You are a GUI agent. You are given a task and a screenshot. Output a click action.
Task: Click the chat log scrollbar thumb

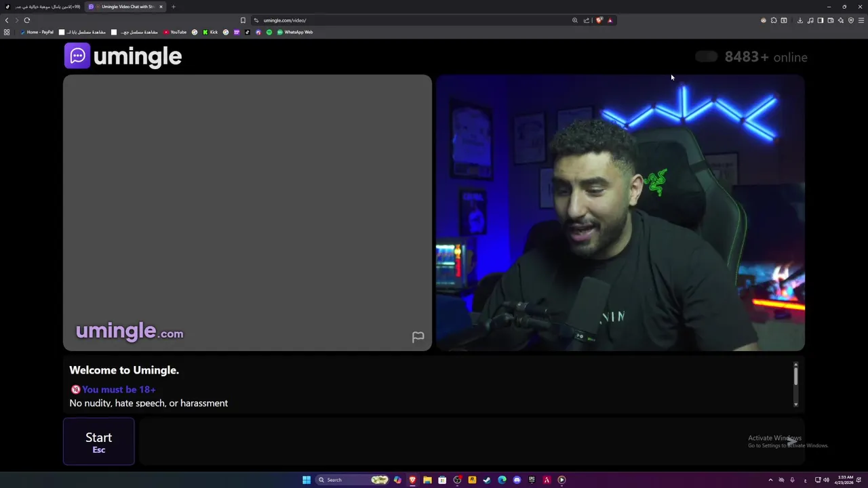pyautogui.click(x=795, y=375)
